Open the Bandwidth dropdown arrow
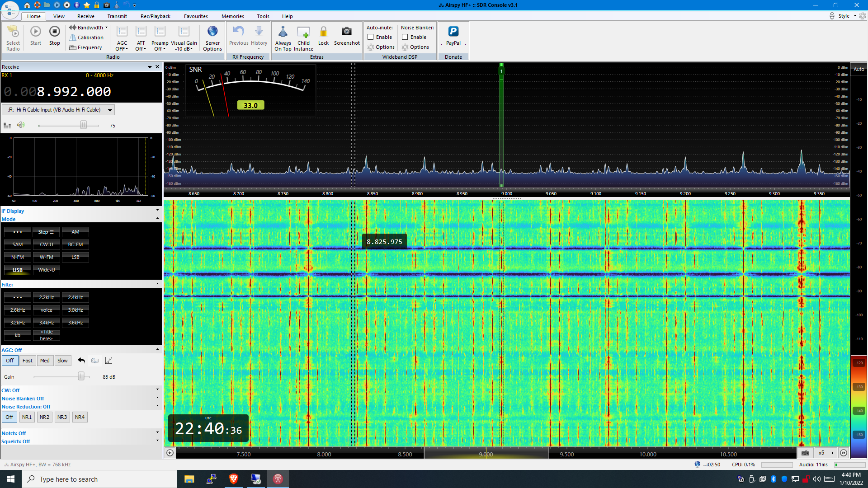 pyautogui.click(x=107, y=28)
